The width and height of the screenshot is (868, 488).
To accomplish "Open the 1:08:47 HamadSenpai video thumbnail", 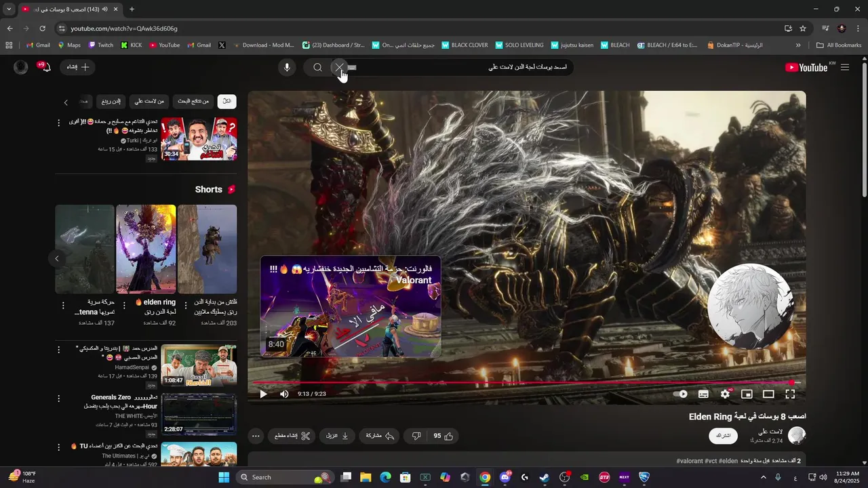I will point(199,366).
